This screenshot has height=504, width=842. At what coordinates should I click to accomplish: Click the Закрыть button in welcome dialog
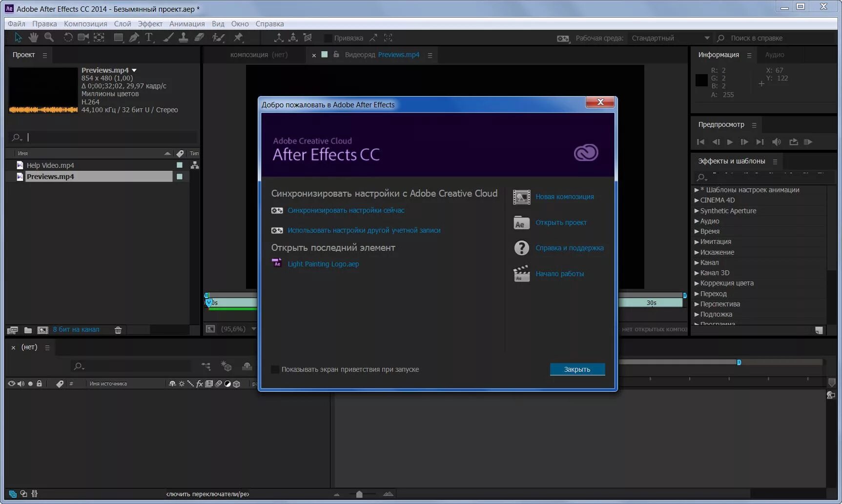pyautogui.click(x=577, y=369)
